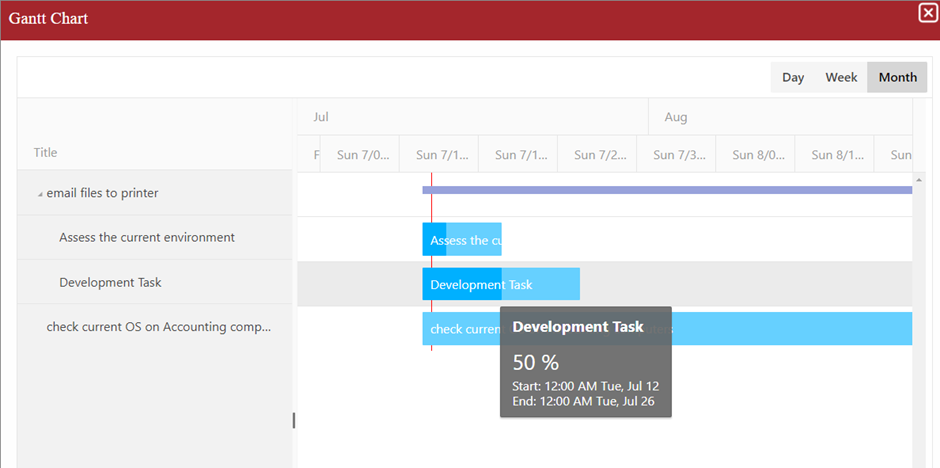940x468 pixels.
Task: Click the "Sun 8/0..." week header
Action: [x=756, y=155]
